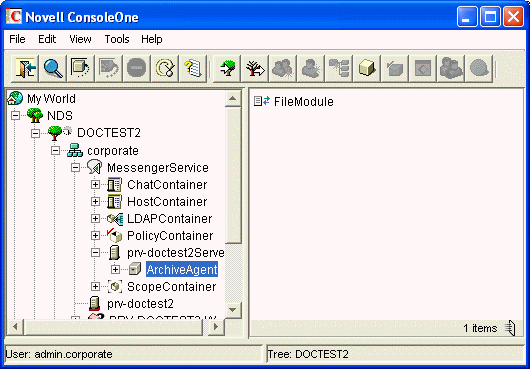The width and height of the screenshot is (530, 369).
Task: Minimize the Novell ConsoleOne window
Action: pos(467,16)
